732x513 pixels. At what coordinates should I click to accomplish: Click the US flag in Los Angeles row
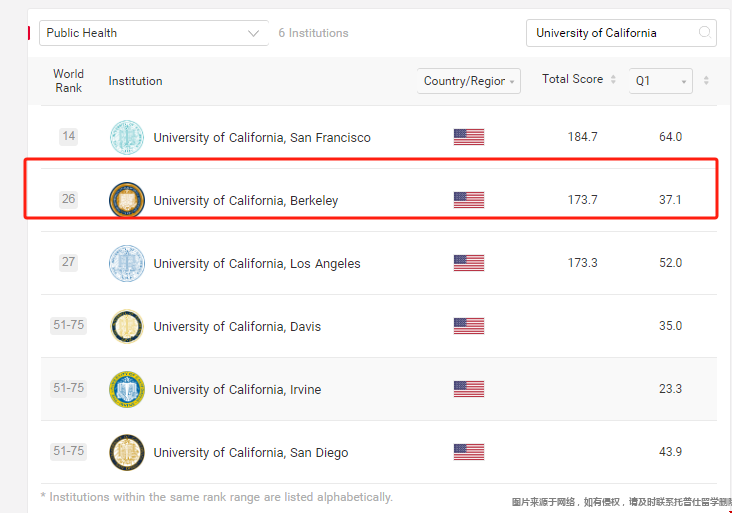point(469,263)
